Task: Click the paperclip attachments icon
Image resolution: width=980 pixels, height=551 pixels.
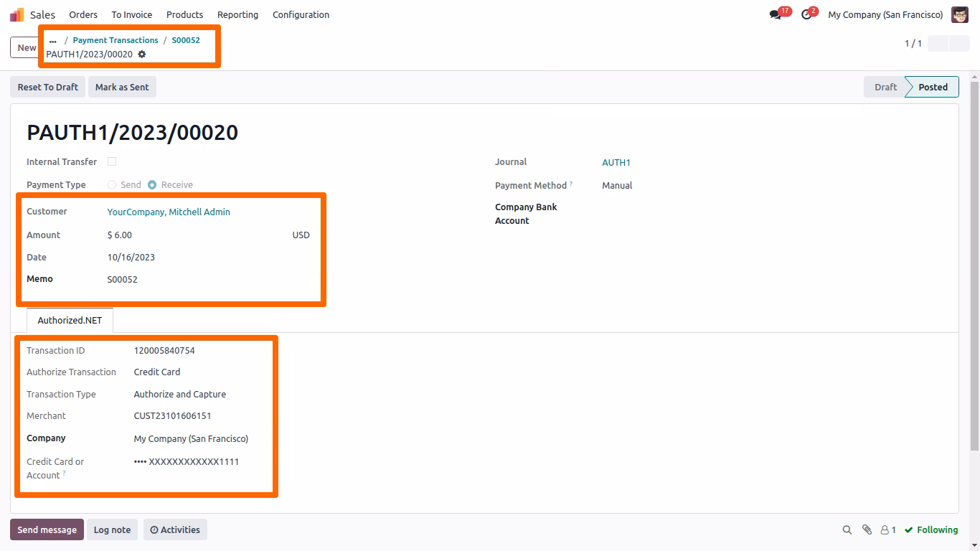Action: [x=867, y=530]
